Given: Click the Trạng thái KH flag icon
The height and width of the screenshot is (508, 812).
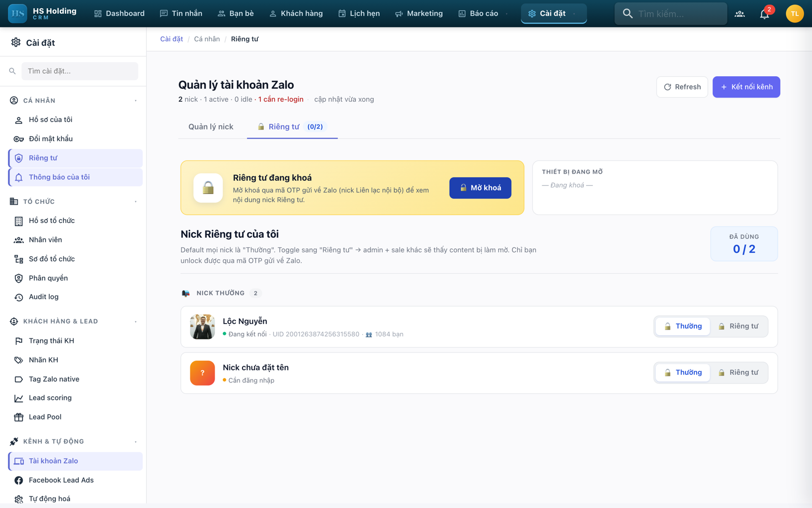Looking at the screenshot, I should click(x=19, y=341).
